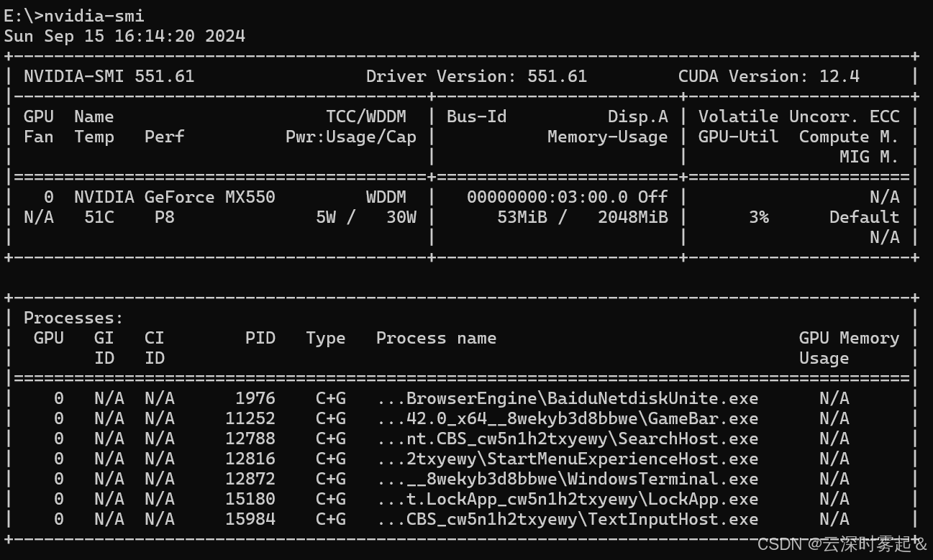Click the temperature value 51C
The width and height of the screenshot is (933, 560).
tap(99, 217)
